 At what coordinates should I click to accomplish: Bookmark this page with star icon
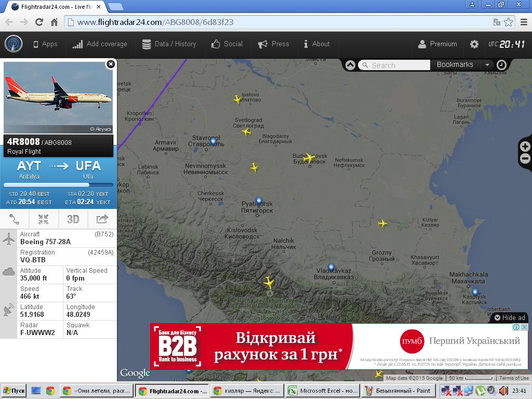point(508,22)
